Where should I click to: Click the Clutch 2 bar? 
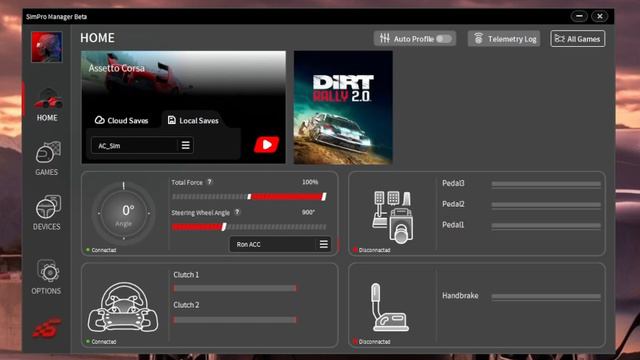[x=235, y=320]
